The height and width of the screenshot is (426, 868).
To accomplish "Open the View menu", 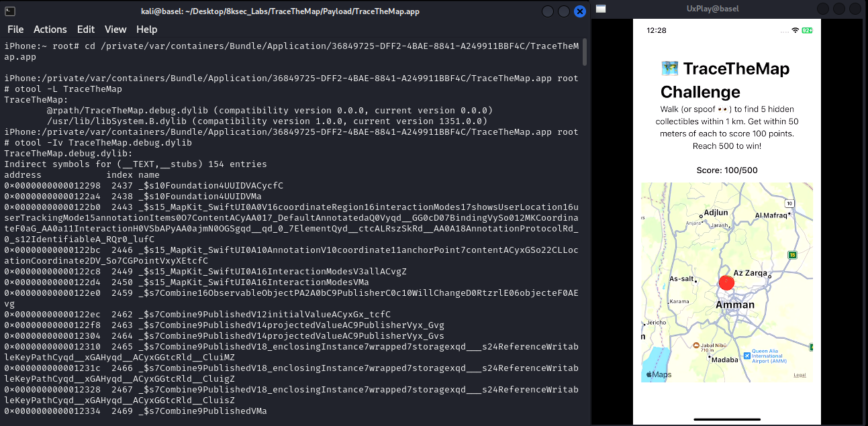I will coord(115,30).
